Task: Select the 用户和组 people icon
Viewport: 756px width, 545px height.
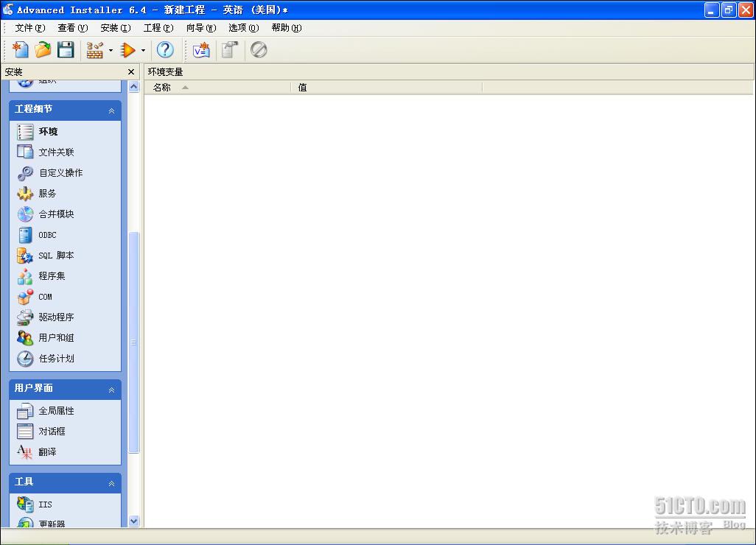Action: tap(26, 338)
